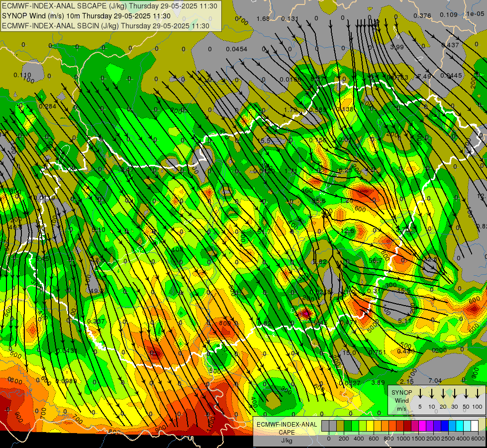Click the wind legend arrow above 30
487x448 pixels.
point(454,393)
